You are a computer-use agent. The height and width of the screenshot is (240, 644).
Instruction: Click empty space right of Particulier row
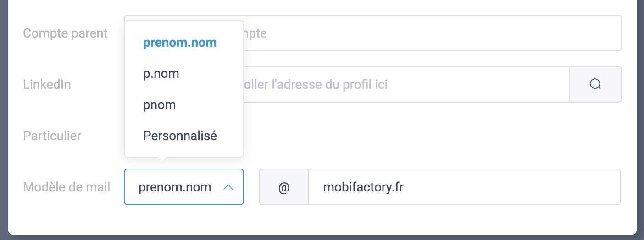(x=413, y=136)
